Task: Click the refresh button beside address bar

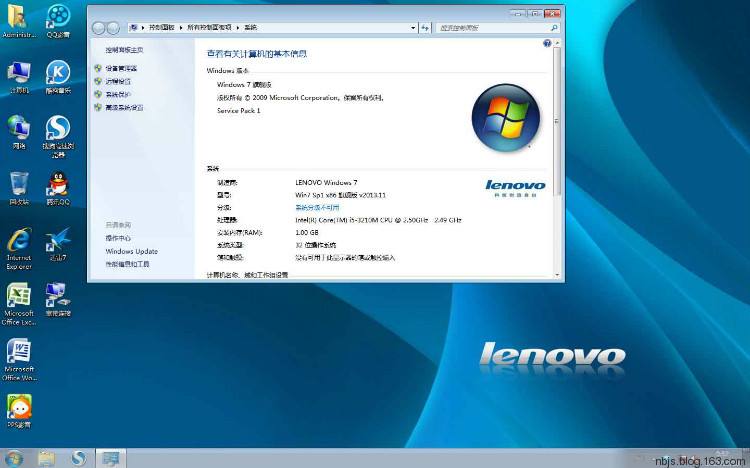Action: [x=425, y=28]
